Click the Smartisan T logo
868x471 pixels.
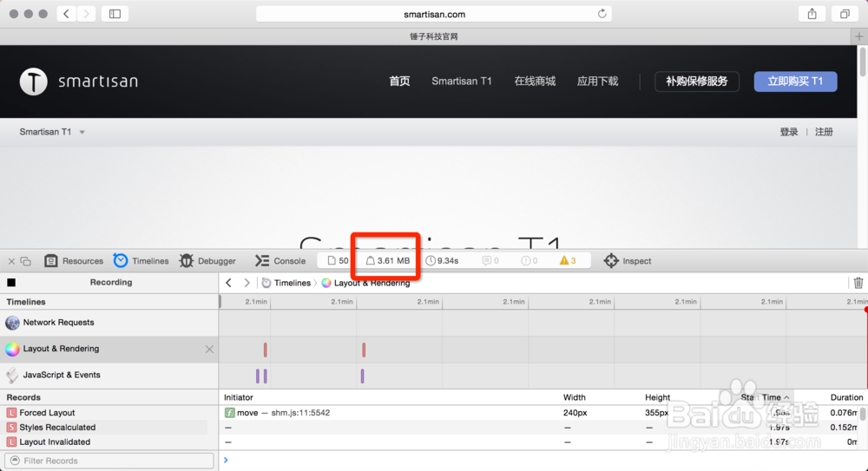tap(33, 82)
